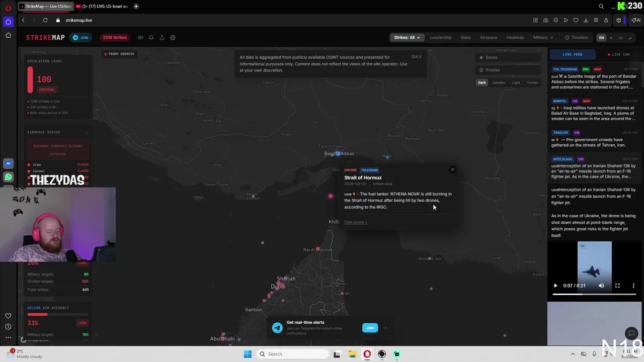Screen dimensions: 644x362
Task: Open the View source link in popup
Action: pyautogui.click(x=356, y=222)
